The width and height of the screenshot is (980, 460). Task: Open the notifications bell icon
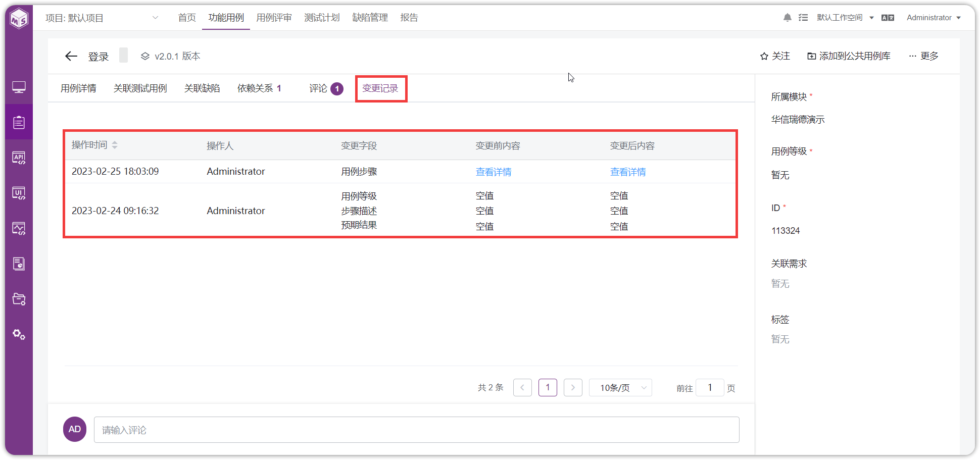(787, 18)
